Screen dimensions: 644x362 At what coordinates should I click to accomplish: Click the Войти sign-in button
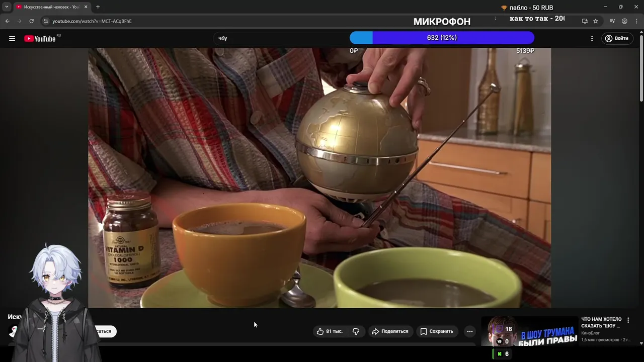coord(617,38)
